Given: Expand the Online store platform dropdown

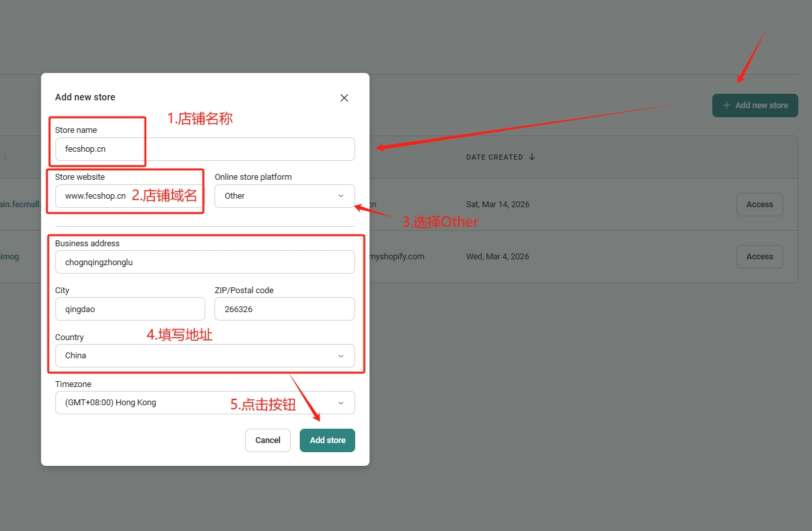Looking at the screenshot, I should (x=284, y=196).
